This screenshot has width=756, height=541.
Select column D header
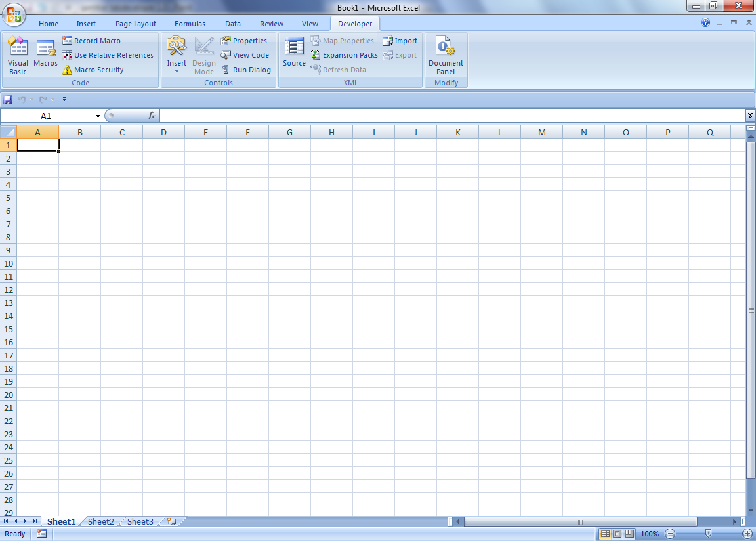163,132
